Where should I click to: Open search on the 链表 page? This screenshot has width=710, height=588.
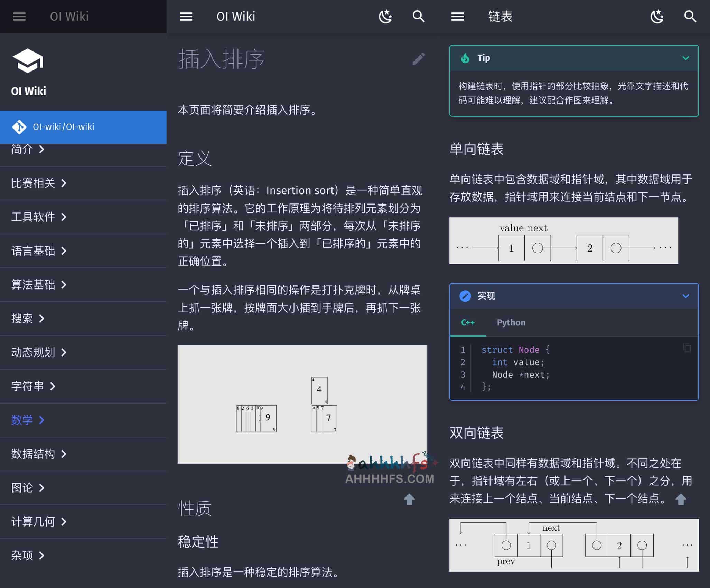[x=690, y=16]
